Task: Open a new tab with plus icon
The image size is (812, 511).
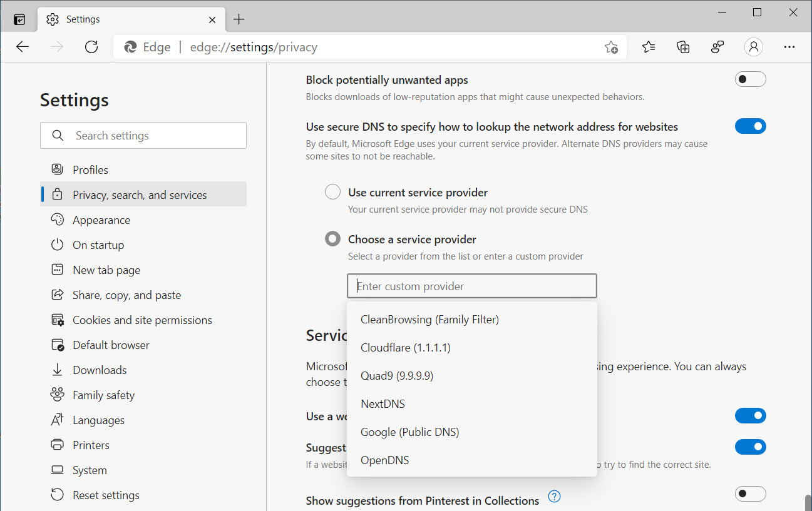Action: [239, 19]
